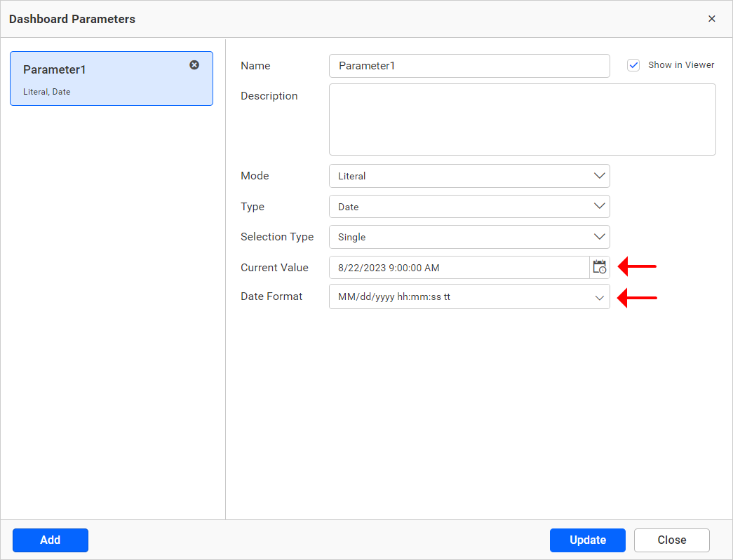Delete Parameter1 using its cross icon
The image size is (733, 560).
[x=194, y=64]
